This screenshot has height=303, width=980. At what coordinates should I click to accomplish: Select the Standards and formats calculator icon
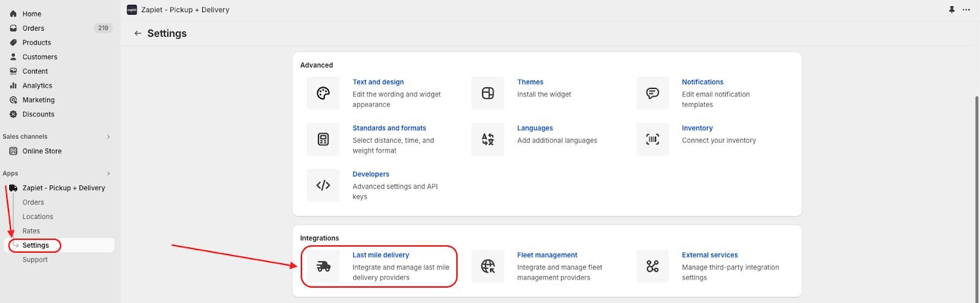(323, 139)
